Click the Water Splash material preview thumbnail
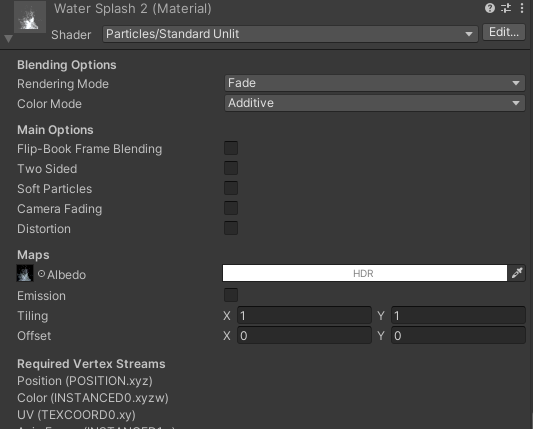This screenshot has height=429, width=533. pos(30,17)
